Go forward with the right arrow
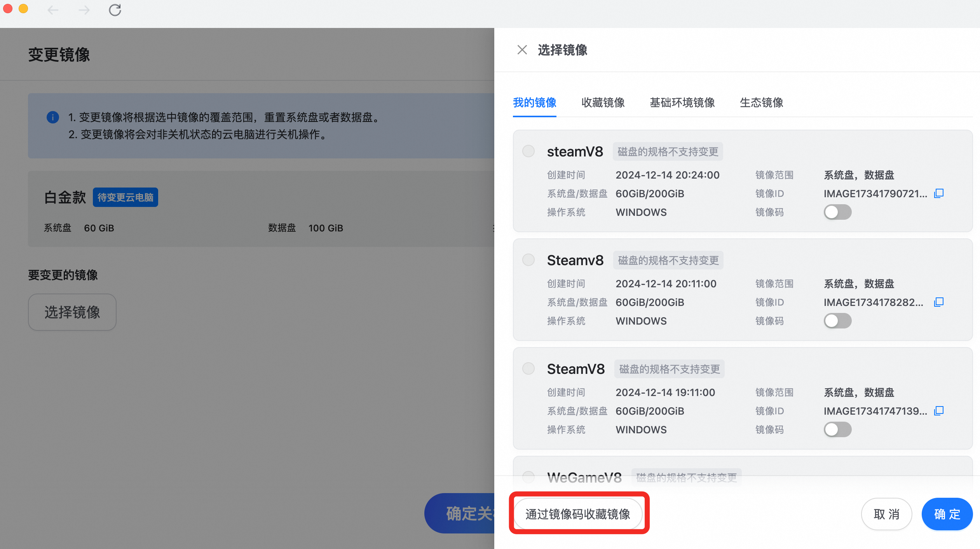The height and width of the screenshot is (549, 980). 84,10
